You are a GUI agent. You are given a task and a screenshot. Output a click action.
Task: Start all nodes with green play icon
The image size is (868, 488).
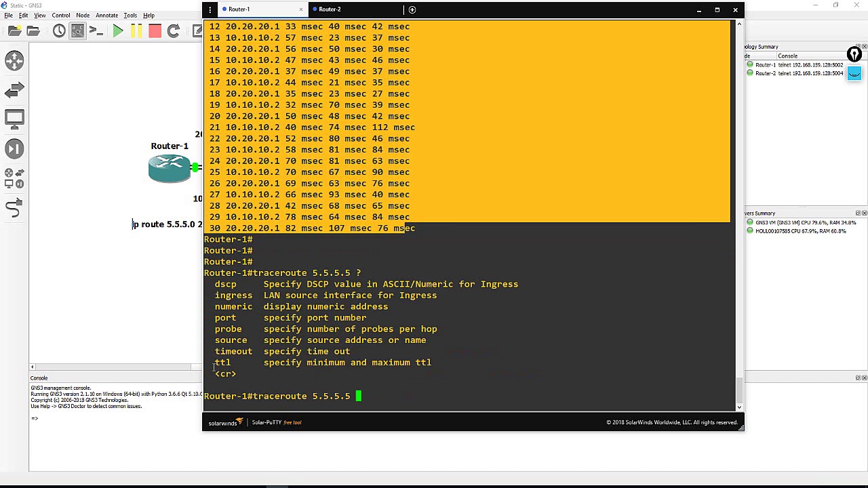(x=118, y=31)
